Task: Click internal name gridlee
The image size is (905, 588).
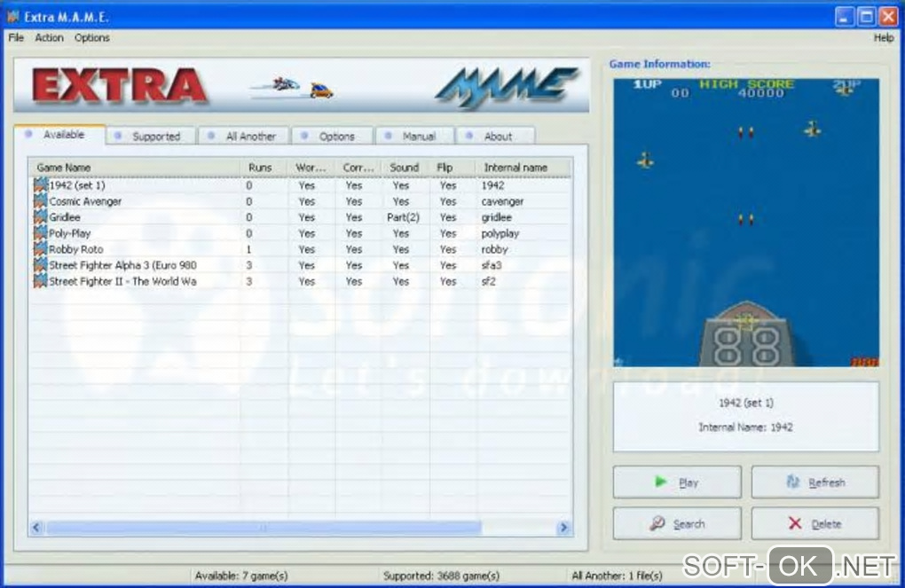Action: click(496, 217)
